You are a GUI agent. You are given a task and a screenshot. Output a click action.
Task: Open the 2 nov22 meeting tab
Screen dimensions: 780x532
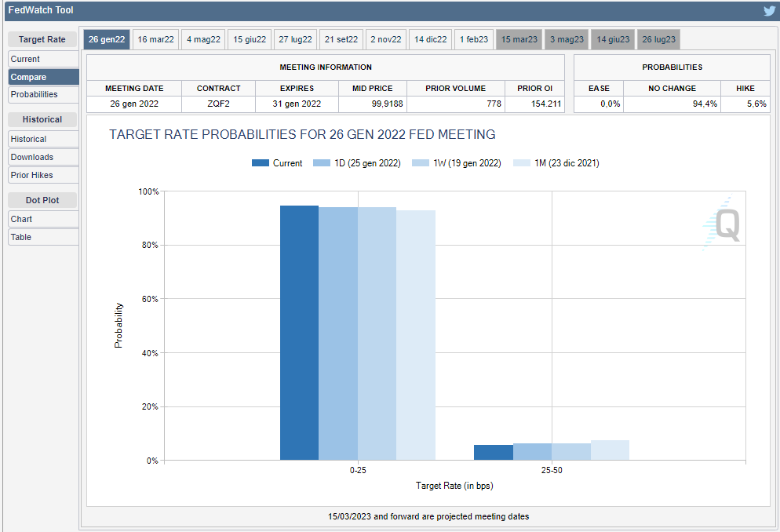pyautogui.click(x=386, y=39)
